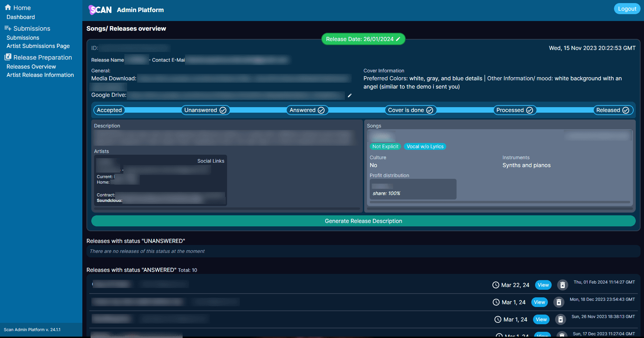Click checkmark icon on Unanswered status
644x338 pixels.
223,110
